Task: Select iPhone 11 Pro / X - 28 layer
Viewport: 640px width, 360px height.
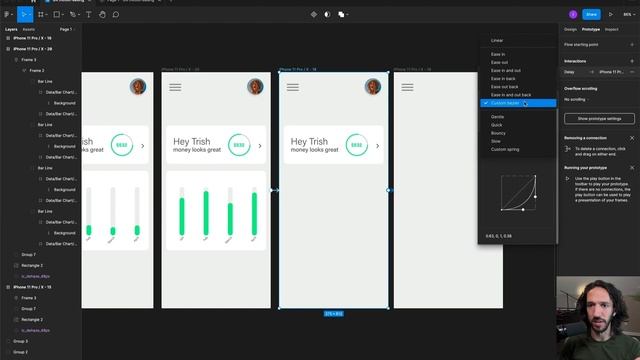Action: [32, 49]
